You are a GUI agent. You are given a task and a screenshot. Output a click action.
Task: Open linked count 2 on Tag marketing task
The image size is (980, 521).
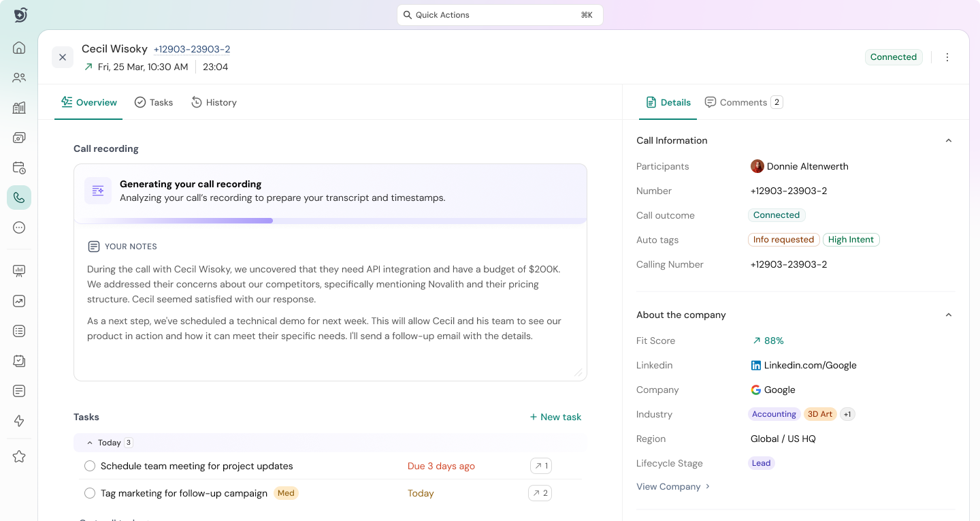pos(540,493)
